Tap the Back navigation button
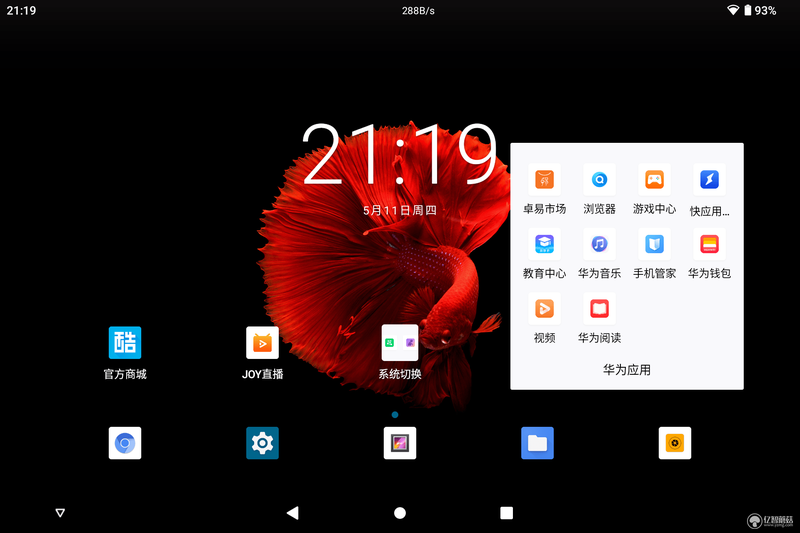Image resolution: width=800 pixels, height=533 pixels. [293, 513]
